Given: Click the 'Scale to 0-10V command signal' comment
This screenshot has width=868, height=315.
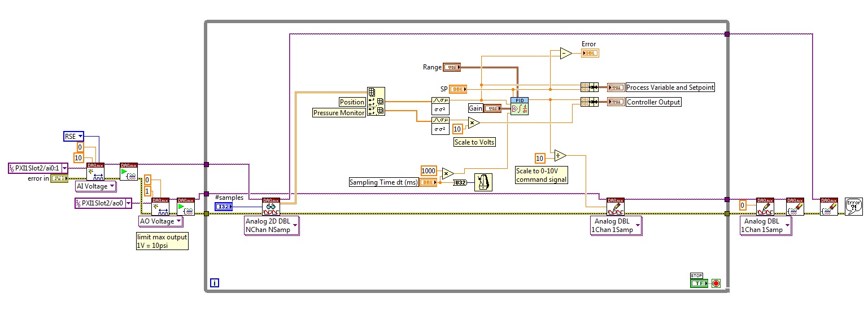Looking at the screenshot, I should [x=541, y=175].
